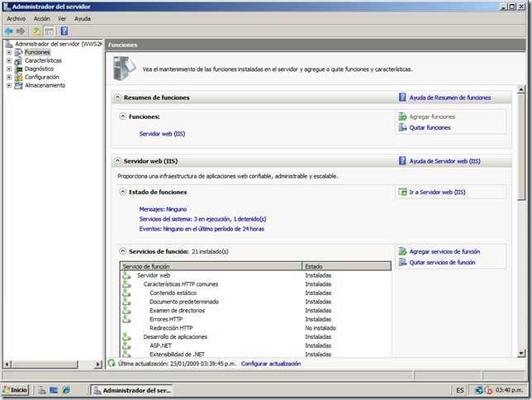Click the Ayuda de Servidor web (IIS) icon

pyautogui.click(x=402, y=161)
